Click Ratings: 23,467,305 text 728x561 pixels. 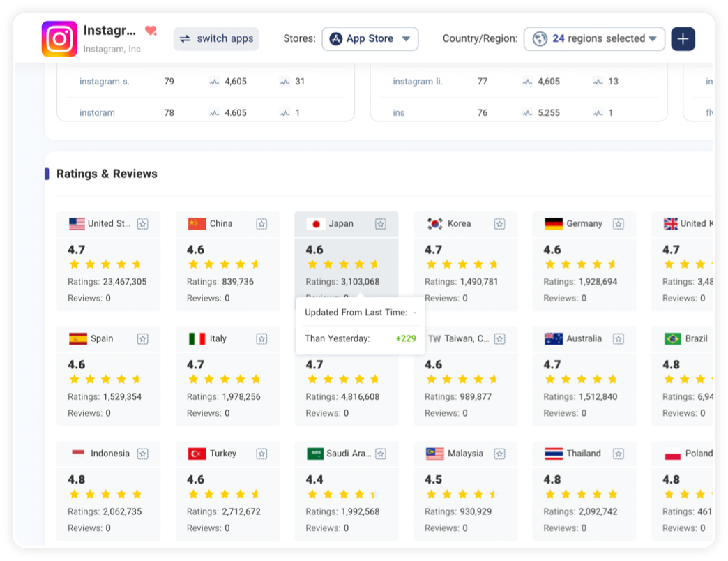point(107,282)
